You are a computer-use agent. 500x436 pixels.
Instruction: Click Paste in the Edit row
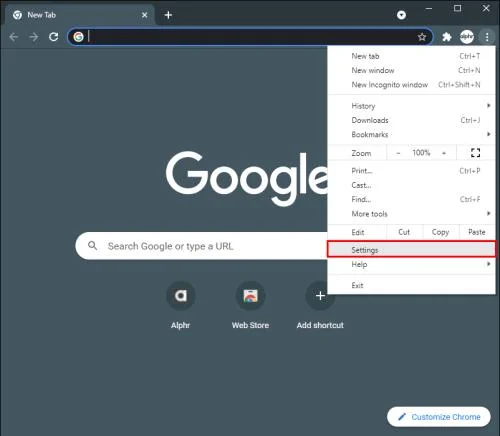(x=477, y=232)
